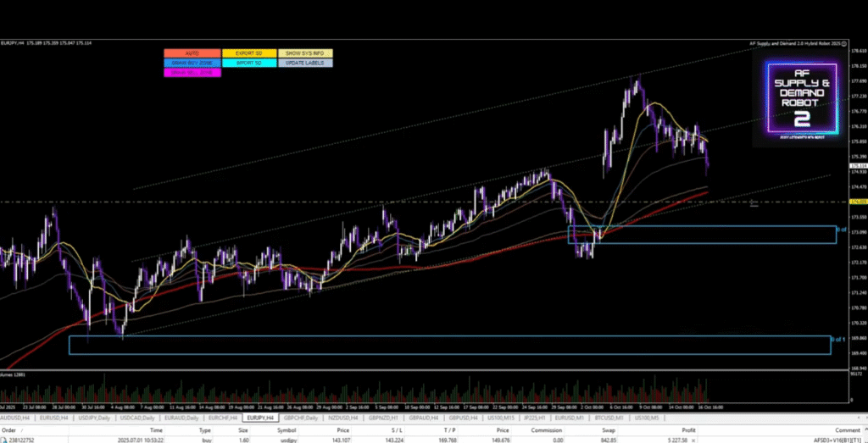Open the EURAUD,Daily chart tab

click(181, 418)
